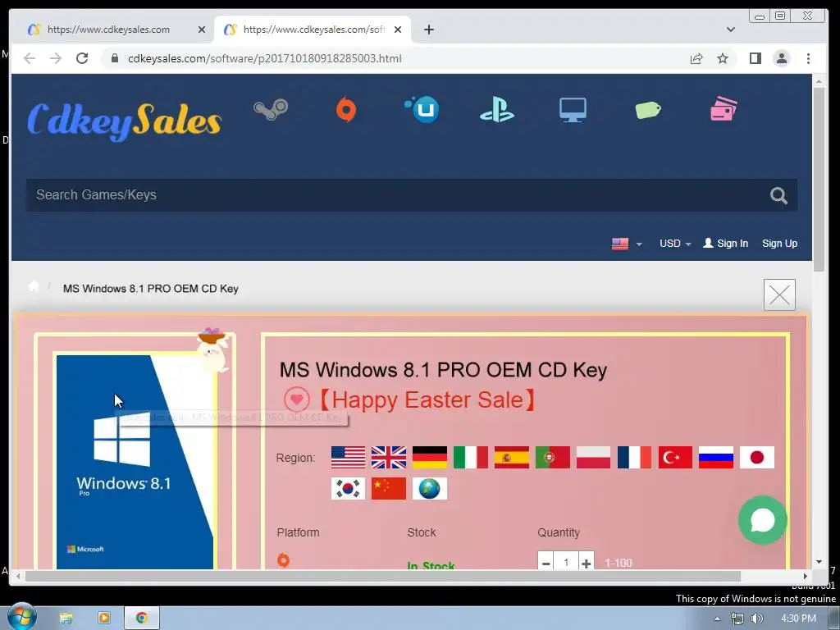Open the language flag dropdown
This screenshot has height=630, width=840.
[627, 244]
